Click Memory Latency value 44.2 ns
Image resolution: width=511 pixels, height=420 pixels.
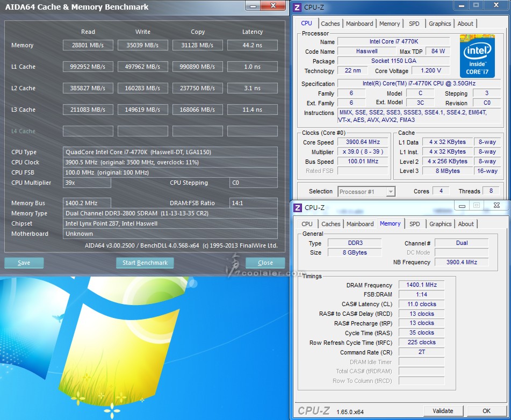click(252, 45)
